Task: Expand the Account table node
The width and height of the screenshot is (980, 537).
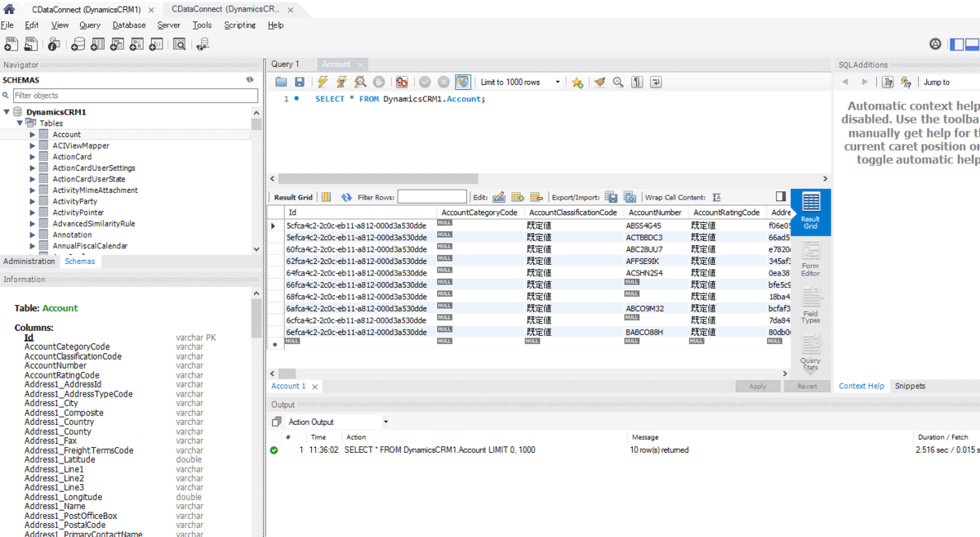Action: [x=33, y=134]
